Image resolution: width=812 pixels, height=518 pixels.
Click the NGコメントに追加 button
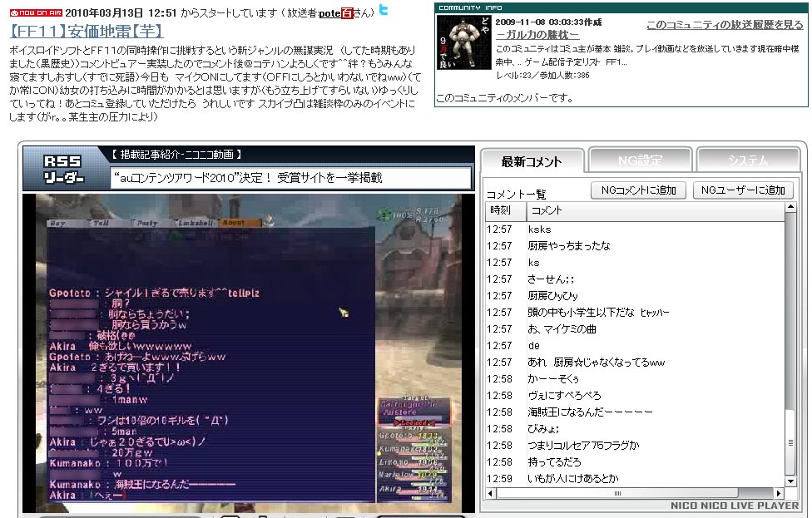coord(638,190)
